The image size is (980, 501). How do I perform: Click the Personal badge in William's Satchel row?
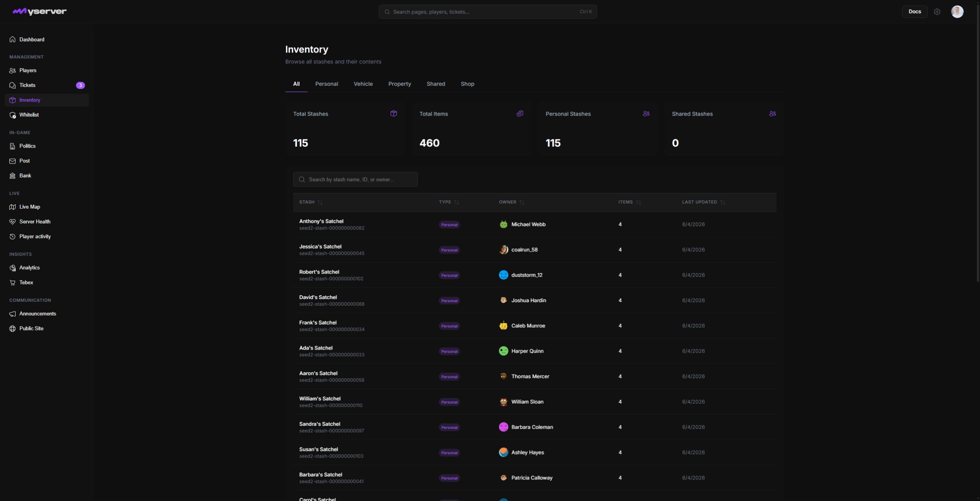click(449, 402)
